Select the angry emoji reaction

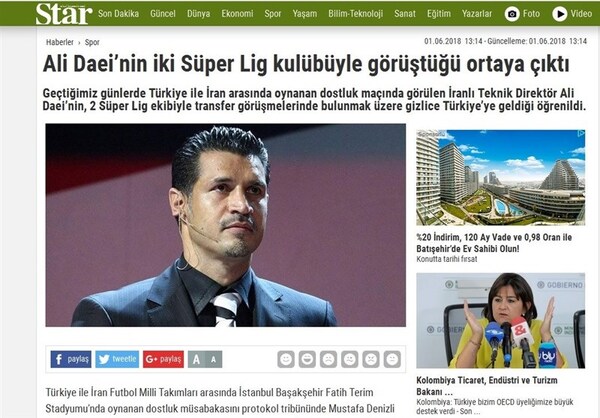pos(371,359)
